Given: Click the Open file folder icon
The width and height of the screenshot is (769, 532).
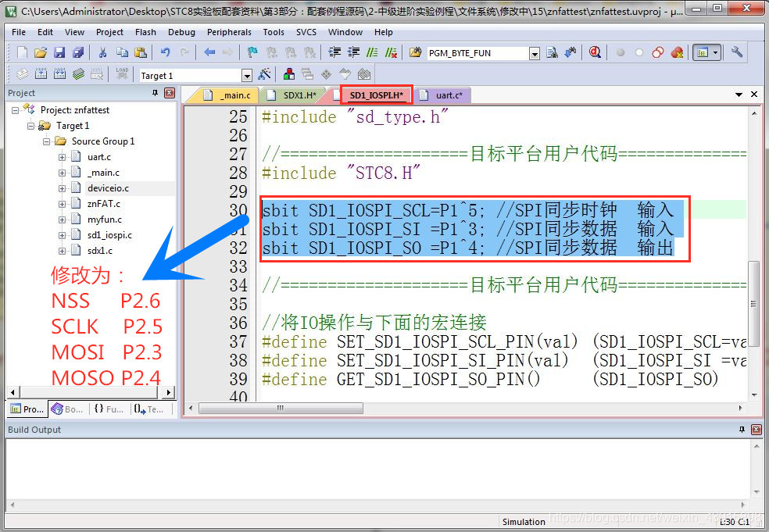Looking at the screenshot, I should click(41, 52).
